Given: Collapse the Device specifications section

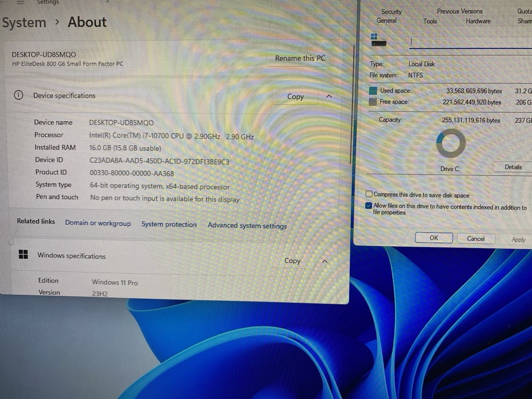Looking at the screenshot, I should pyautogui.click(x=329, y=96).
